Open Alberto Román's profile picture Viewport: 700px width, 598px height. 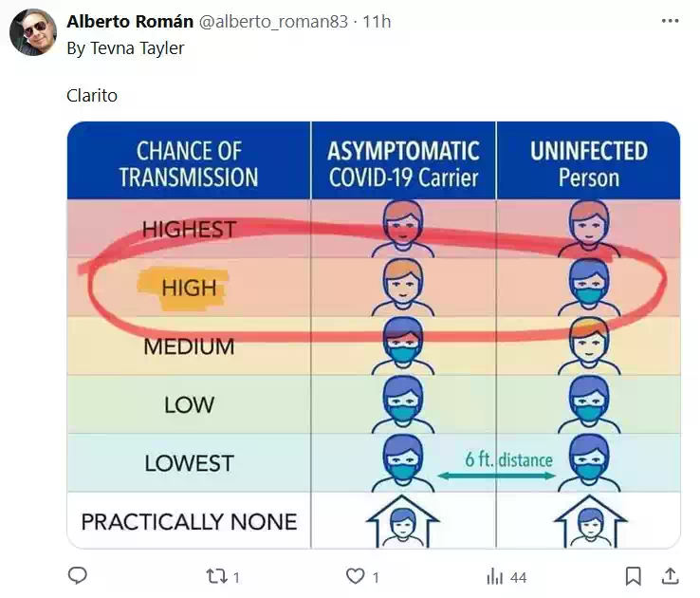click(33, 33)
